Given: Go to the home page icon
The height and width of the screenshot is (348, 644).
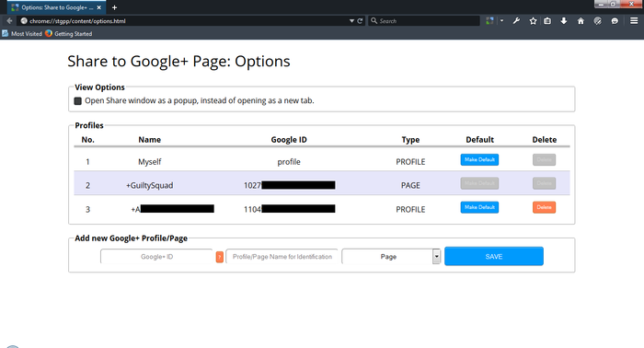Looking at the screenshot, I should [581, 20].
